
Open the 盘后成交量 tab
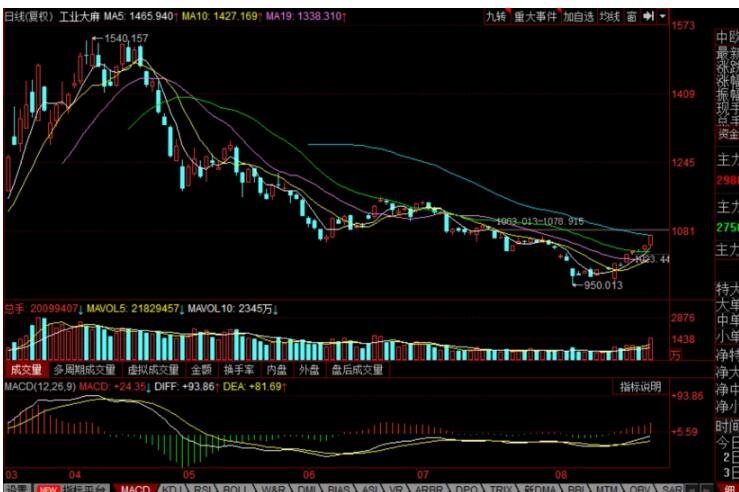(357, 370)
